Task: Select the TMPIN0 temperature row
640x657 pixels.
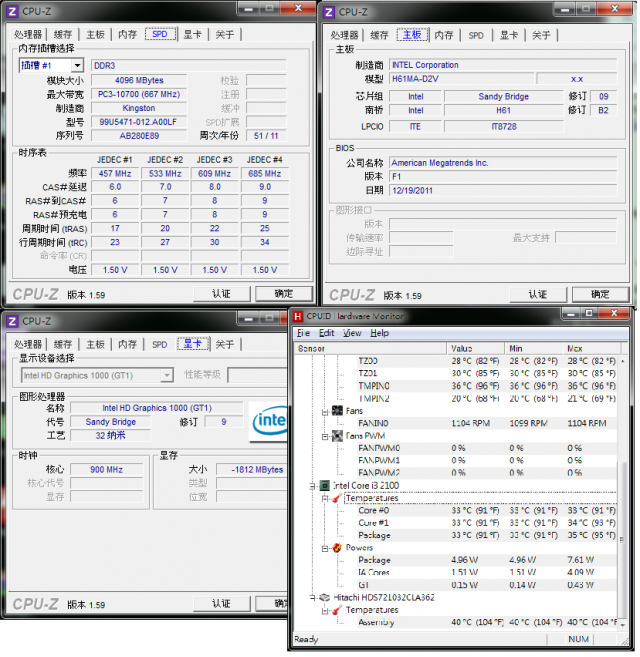Action: coord(486,386)
